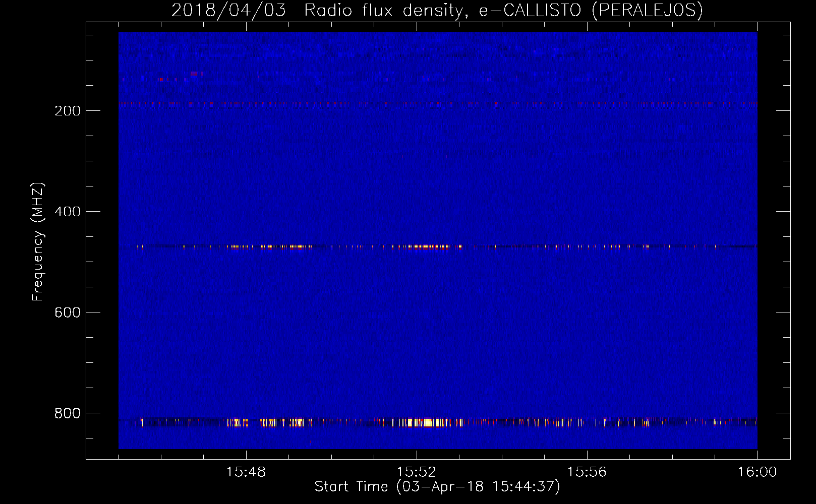Click the 15:52 time tick label
816x504 pixels.
pos(417,472)
